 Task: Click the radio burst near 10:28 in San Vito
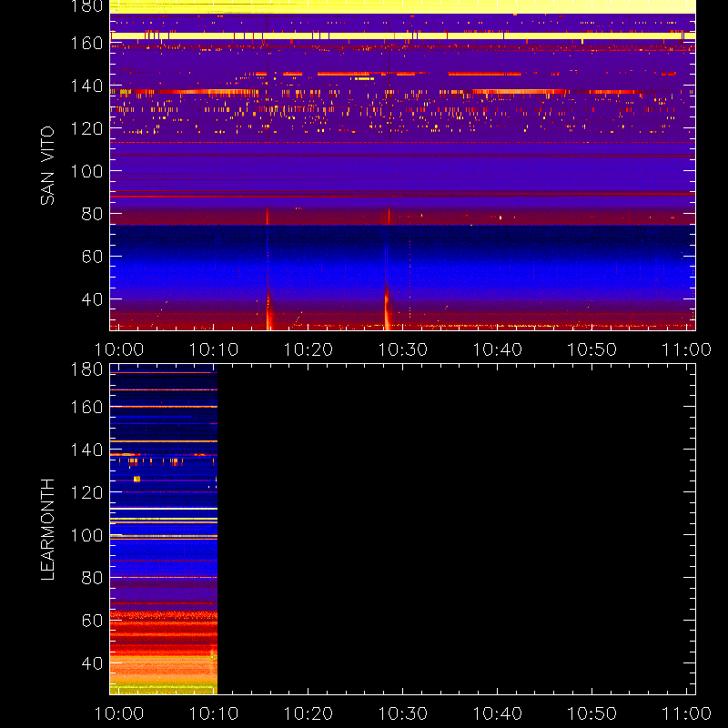pyautogui.click(x=388, y=308)
